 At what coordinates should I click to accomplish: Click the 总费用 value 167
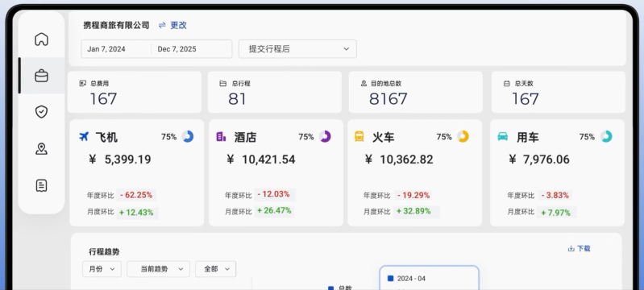(x=103, y=99)
